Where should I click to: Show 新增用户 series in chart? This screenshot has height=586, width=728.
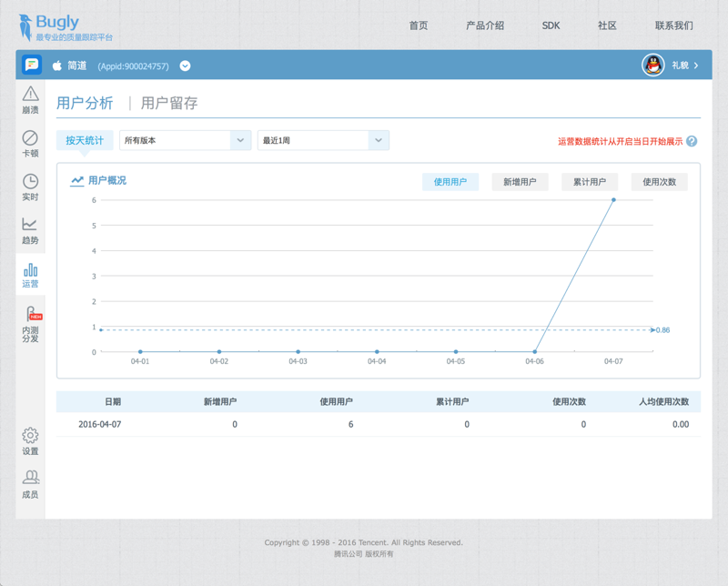520,182
